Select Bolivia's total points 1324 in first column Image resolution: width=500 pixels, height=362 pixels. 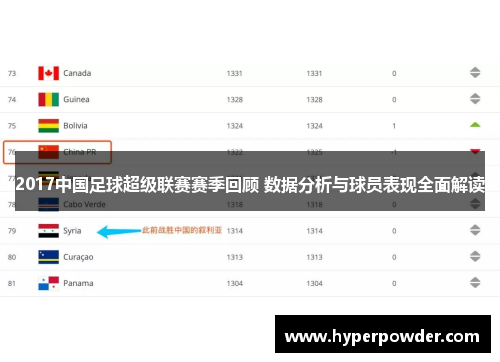point(235,126)
